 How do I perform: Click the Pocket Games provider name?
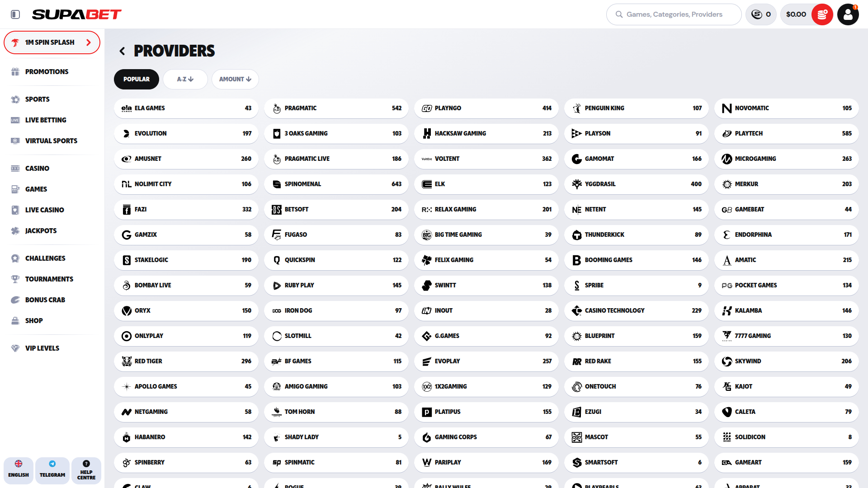[x=756, y=286]
